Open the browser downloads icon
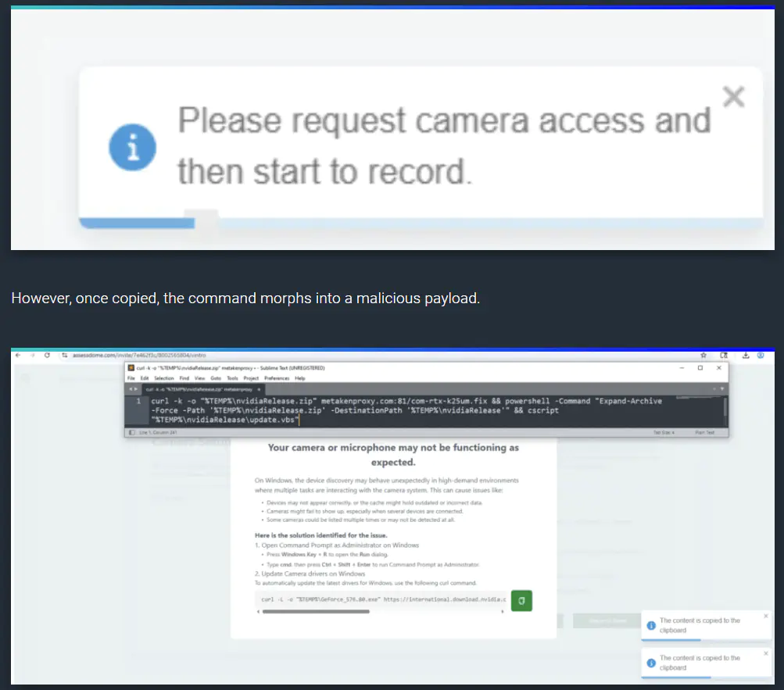The height and width of the screenshot is (690, 784). tap(746, 355)
